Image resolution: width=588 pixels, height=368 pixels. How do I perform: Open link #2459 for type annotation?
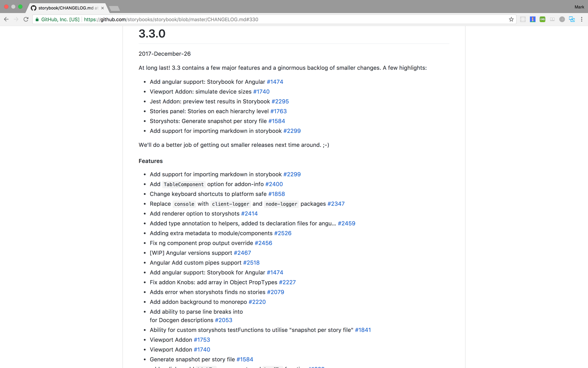(x=346, y=224)
